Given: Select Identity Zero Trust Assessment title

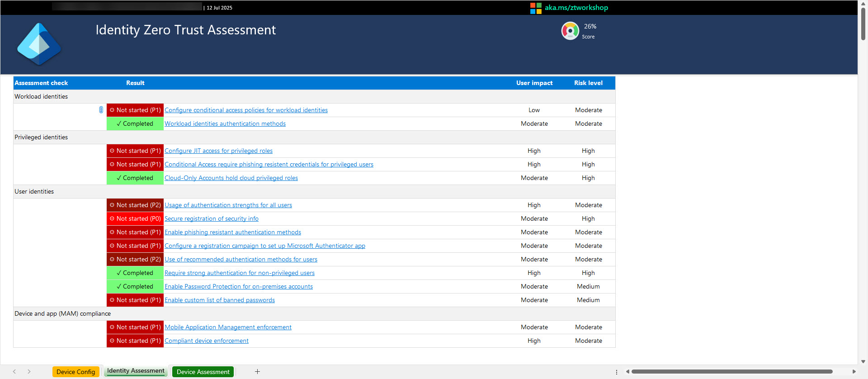Looking at the screenshot, I should click(x=185, y=30).
